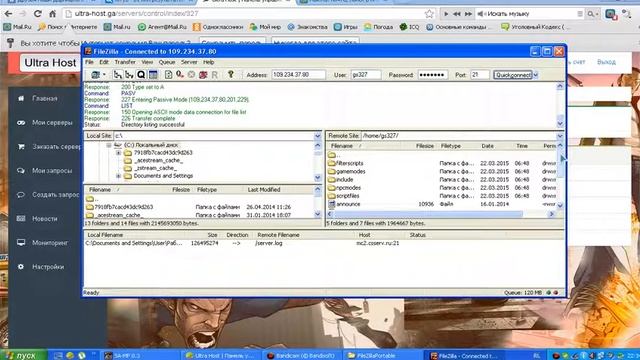This screenshot has width=640, height=360.
Task: Click the remote file list scroll down arrow
Action: tap(560, 205)
